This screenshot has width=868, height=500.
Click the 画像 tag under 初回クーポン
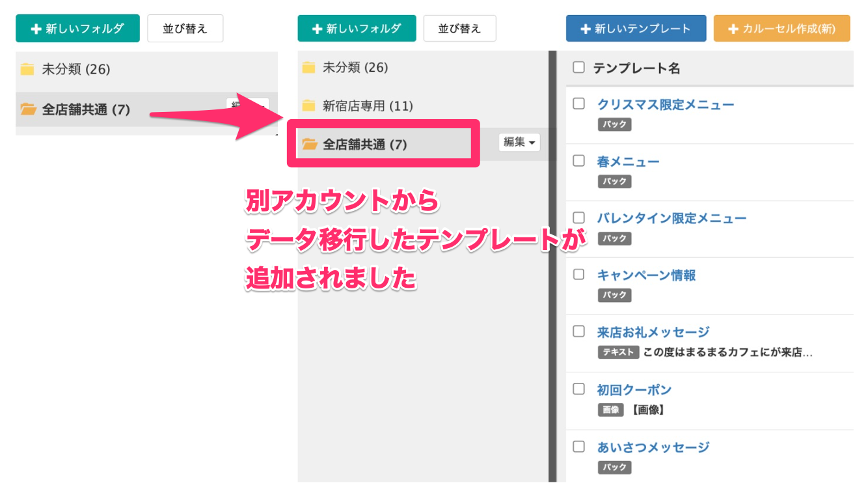point(610,410)
